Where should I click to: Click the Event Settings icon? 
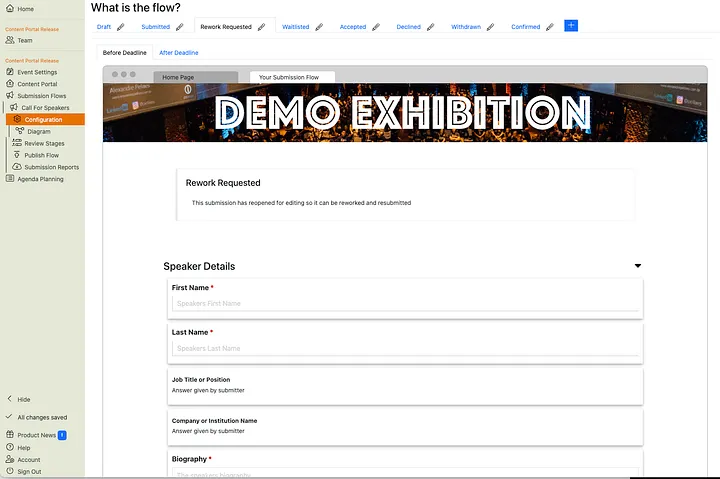(10, 72)
